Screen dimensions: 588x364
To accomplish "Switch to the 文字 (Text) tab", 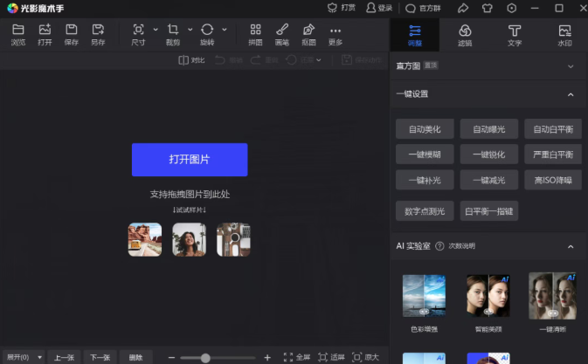I will pos(515,35).
